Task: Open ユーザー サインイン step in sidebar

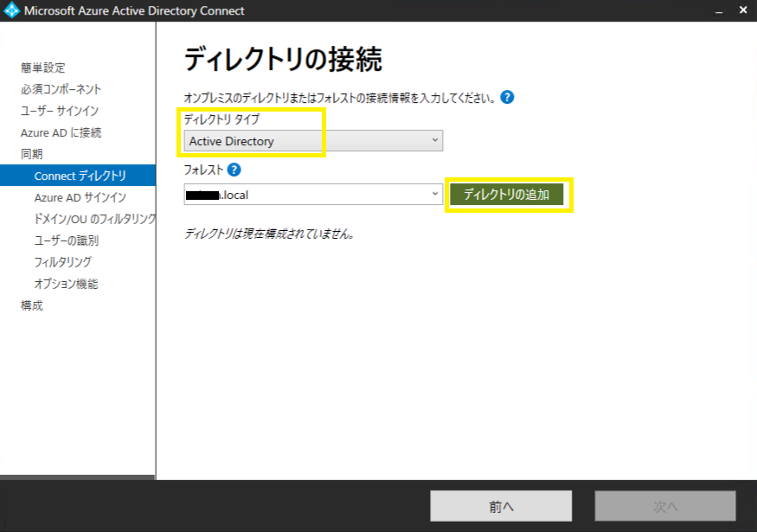Action: [x=60, y=111]
